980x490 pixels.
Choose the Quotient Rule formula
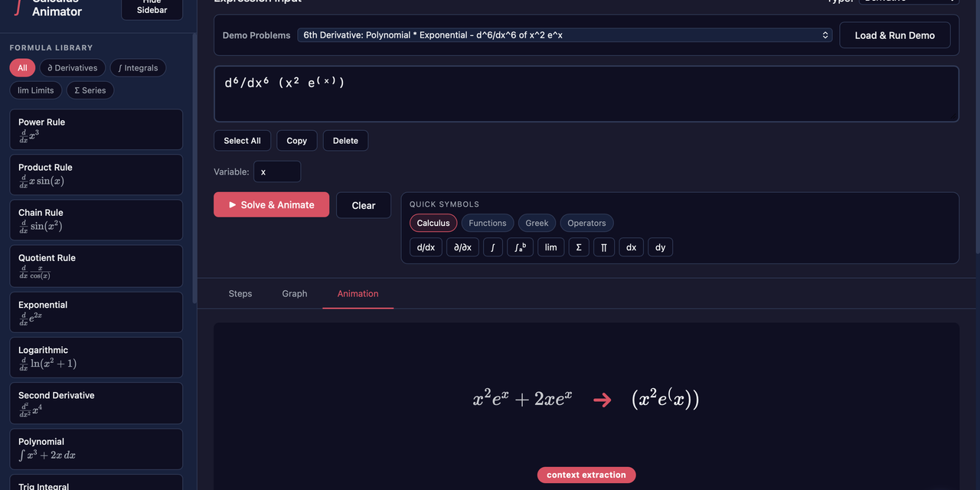click(x=96, y=266)
